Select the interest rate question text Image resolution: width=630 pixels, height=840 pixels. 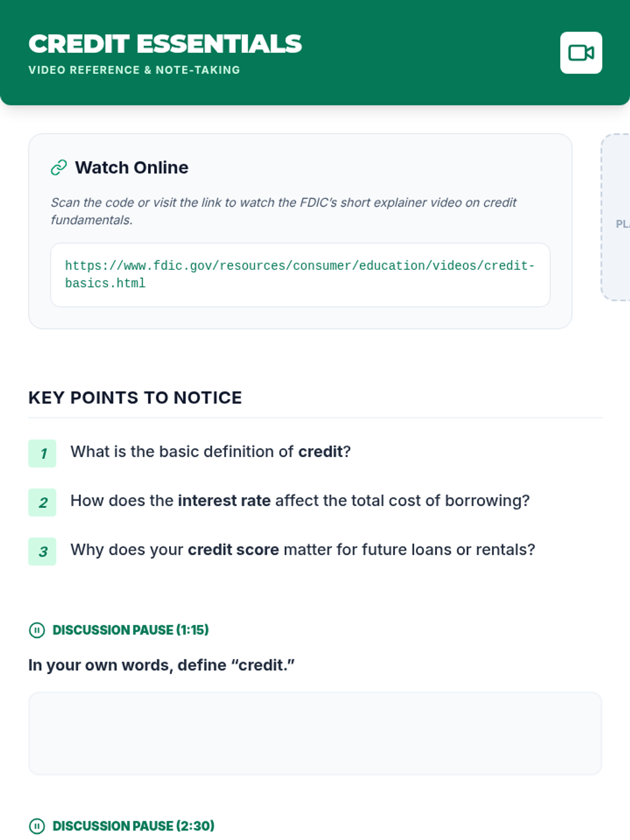[300, 500]
